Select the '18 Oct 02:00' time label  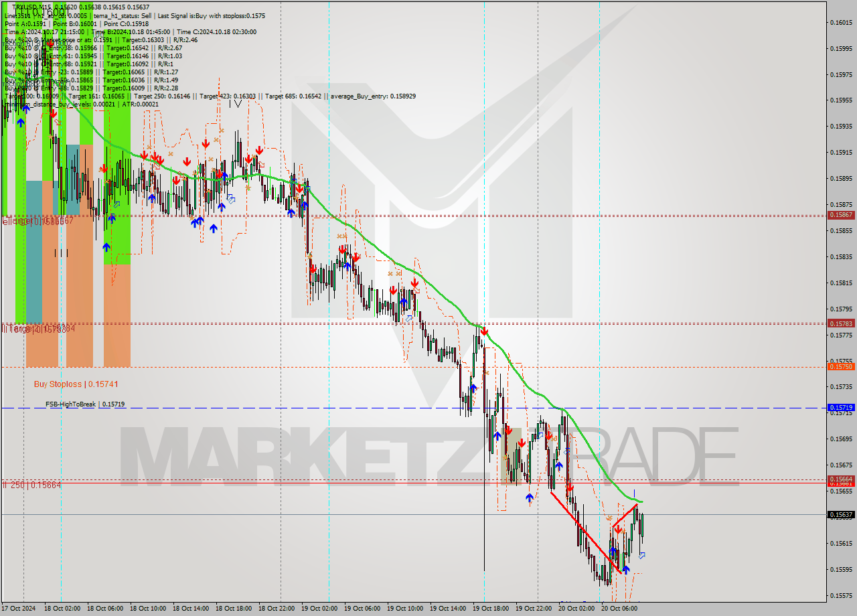pyautogui.click(x=62, y=609)
